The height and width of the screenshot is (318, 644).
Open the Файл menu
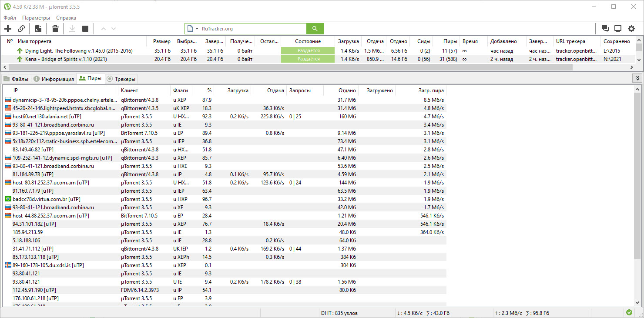coord(10,18)
